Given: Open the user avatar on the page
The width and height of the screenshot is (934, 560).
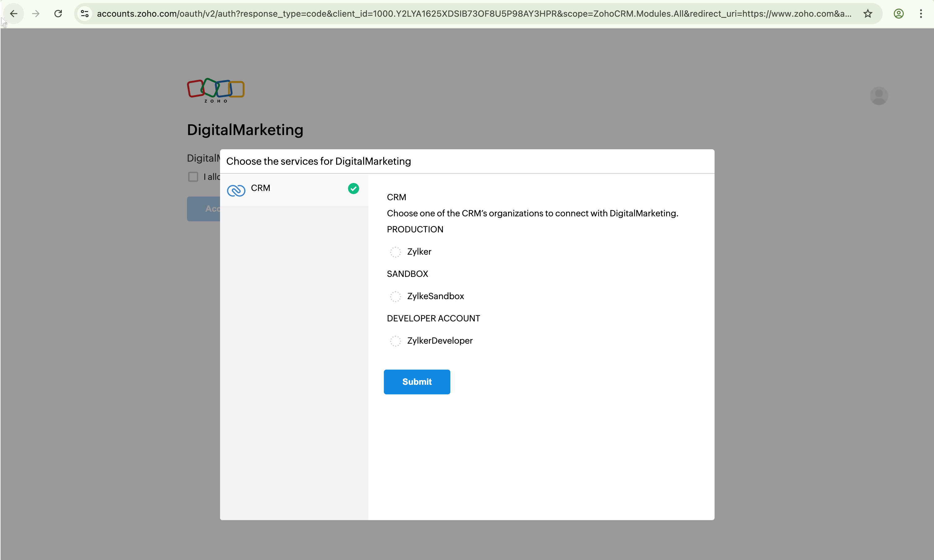Looking at the screenshot, I should point(879,96).
